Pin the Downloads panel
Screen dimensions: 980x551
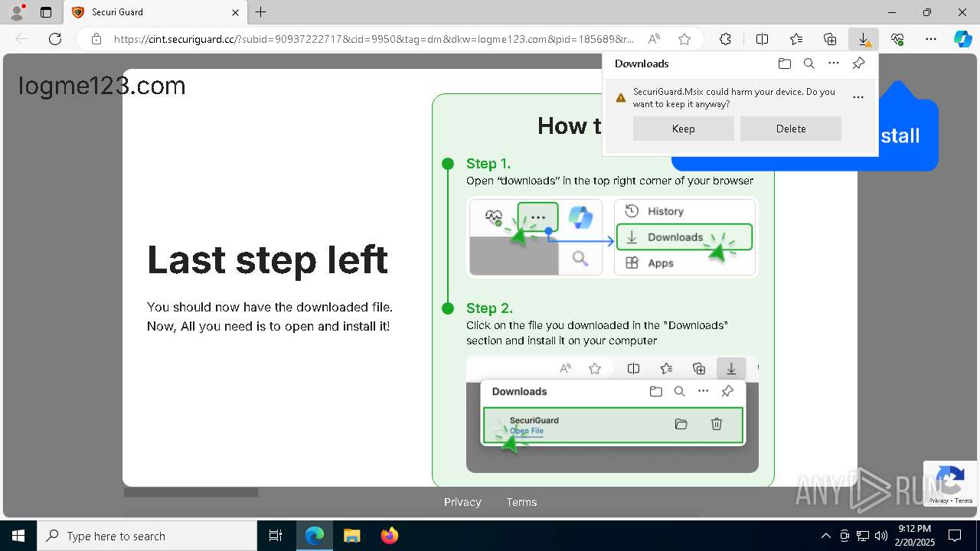point(858,64)
